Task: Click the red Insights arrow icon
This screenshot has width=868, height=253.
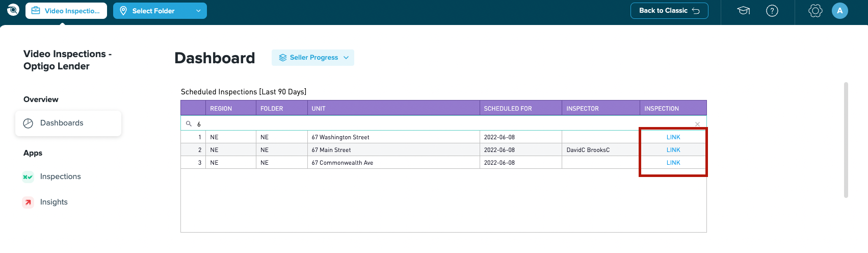Action: pos(28,202)
